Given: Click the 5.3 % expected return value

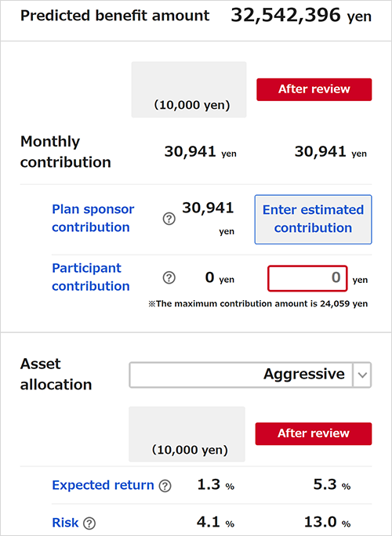Looking at the screenshot, I should [332, 485].
